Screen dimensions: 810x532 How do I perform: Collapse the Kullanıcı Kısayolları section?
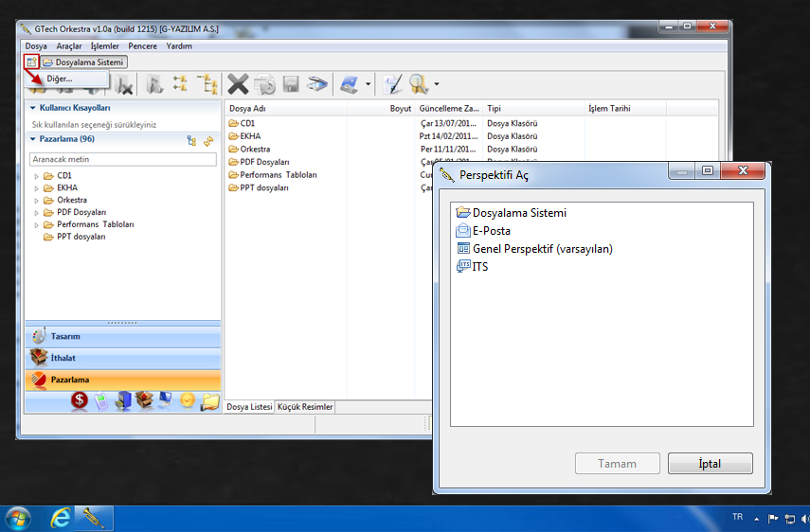point(32,108)
